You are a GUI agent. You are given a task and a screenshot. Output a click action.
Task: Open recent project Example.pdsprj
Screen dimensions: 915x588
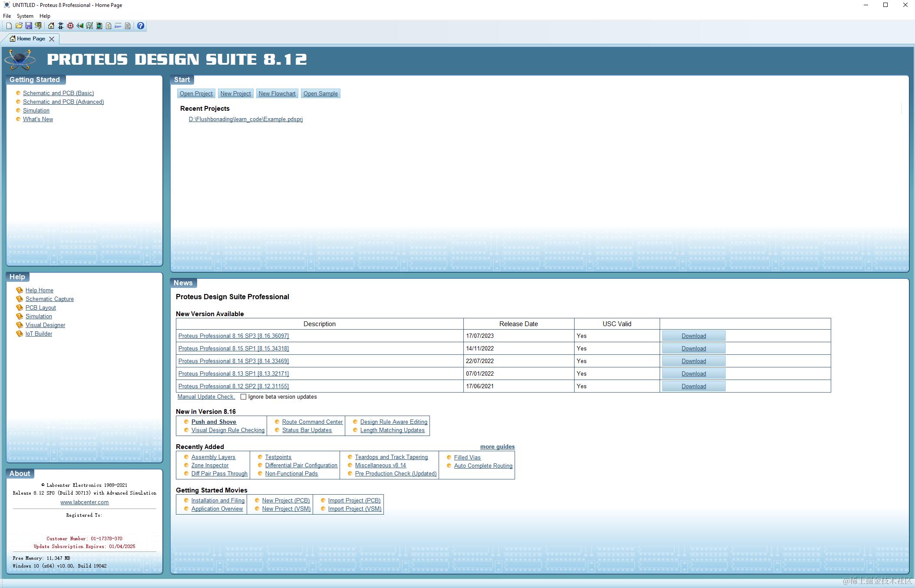click(x=246, y=119)
